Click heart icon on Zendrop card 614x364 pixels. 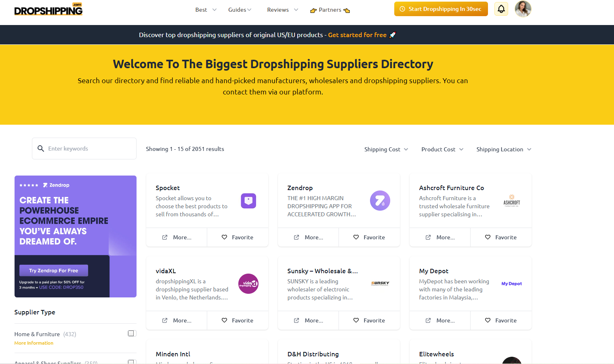coord(356,237)
